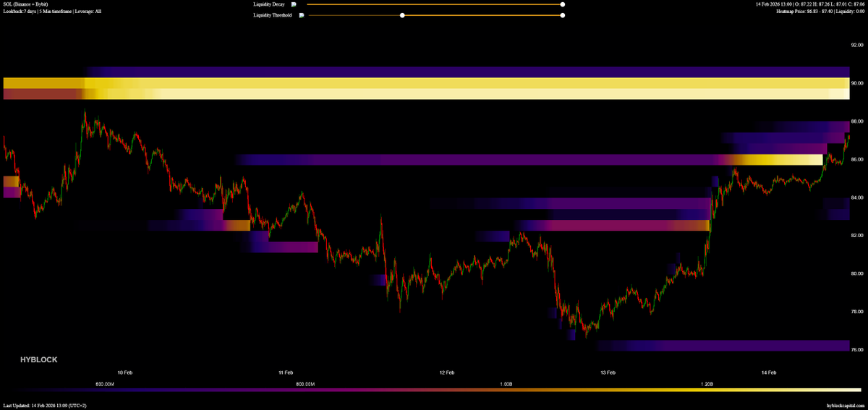Click the Liquidity Threshold lower slider handle

(x=402, y=14)
